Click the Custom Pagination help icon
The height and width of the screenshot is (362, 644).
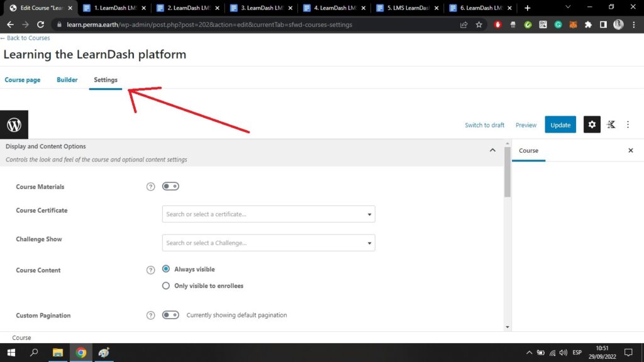[150, 315]
